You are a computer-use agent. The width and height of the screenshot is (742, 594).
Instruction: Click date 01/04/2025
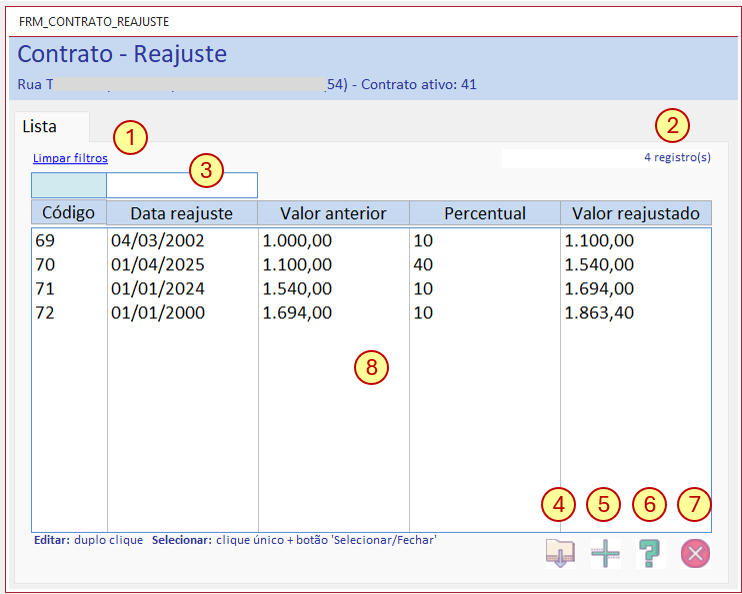click(x=158, y=265)
